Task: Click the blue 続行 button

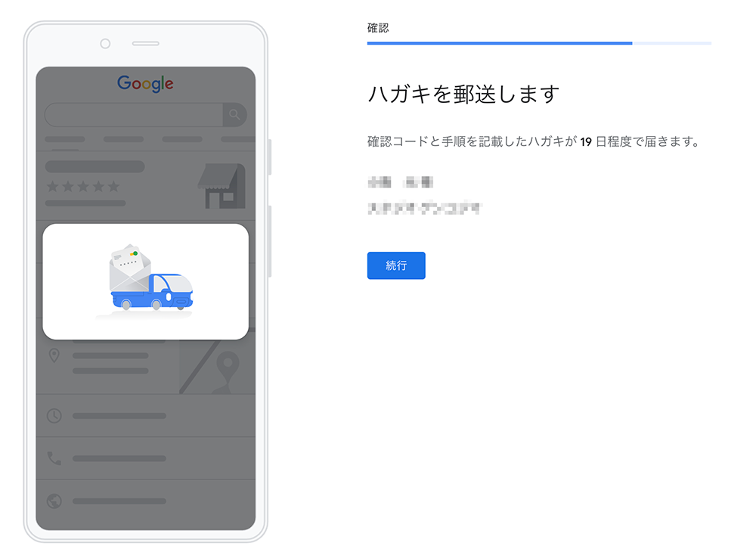Action: coord(396,265)
